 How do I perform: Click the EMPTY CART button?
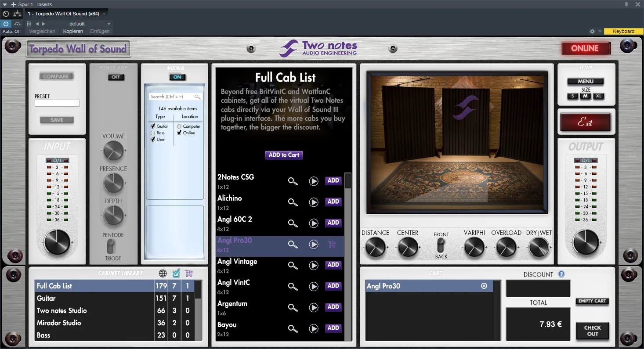click(x=592, y=301)
